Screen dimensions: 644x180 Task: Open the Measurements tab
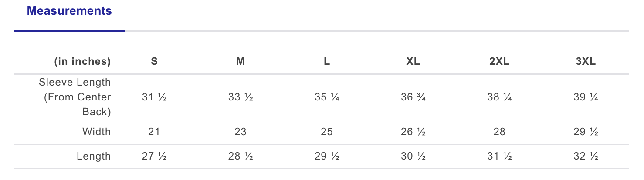coord(69,11)
